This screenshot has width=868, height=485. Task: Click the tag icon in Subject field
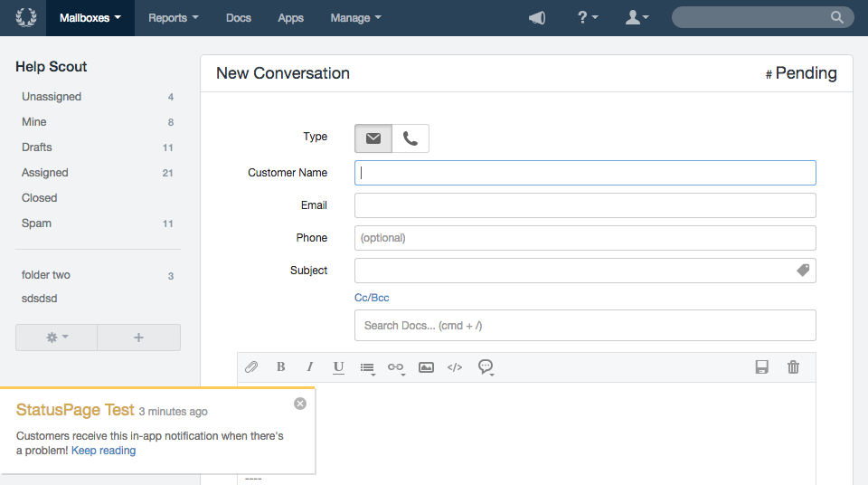pos(803,271)
